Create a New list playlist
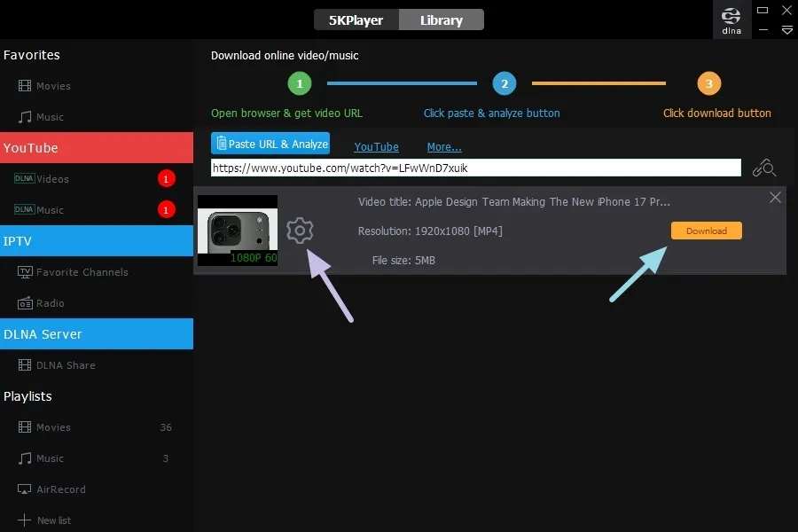798x532 pixels. click(x=53, y=520)
